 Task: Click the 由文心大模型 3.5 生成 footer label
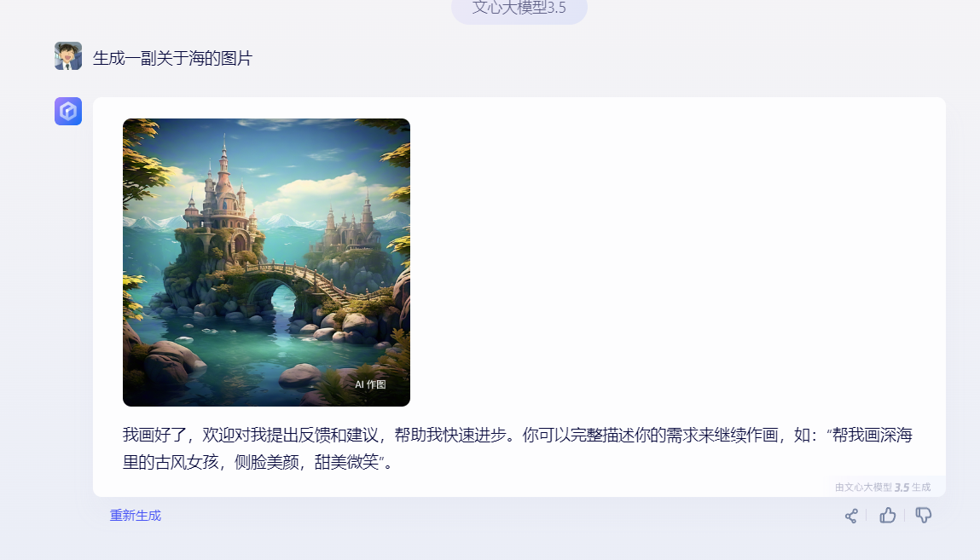click(x=883, y=487)
